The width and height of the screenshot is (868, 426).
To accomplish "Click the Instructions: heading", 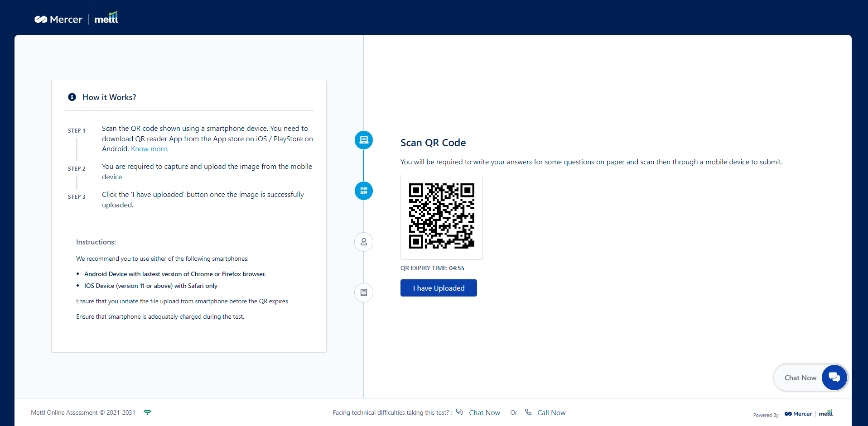I will tap(96, 242).
